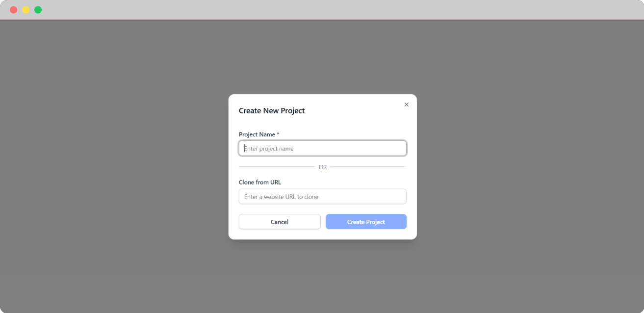Select the website URL to clone field

322,196
